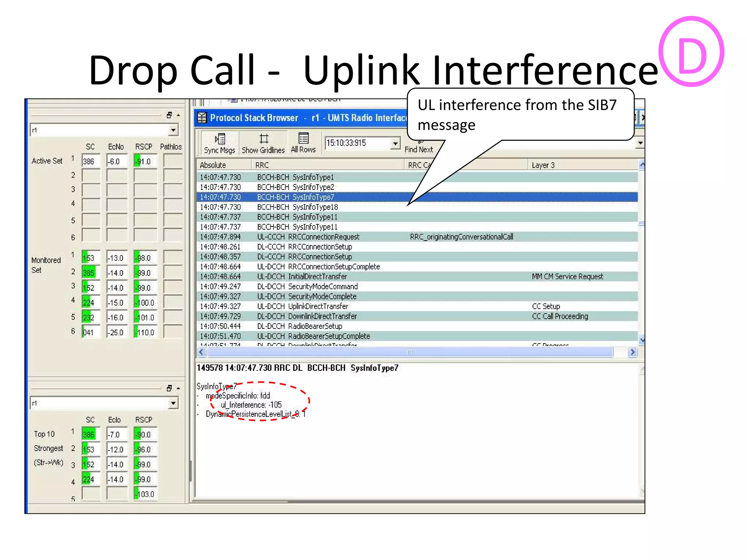Click the Protocol Stack Browser window icon

pyautogui.click(x=202, y=118)
